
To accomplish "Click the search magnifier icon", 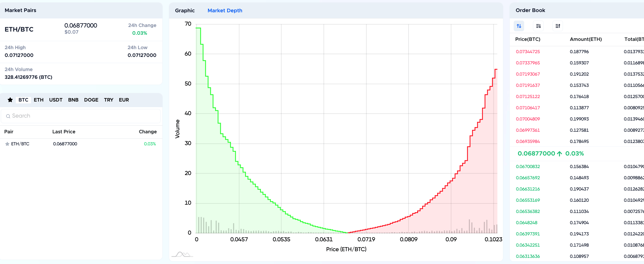I will click(8, 116).
